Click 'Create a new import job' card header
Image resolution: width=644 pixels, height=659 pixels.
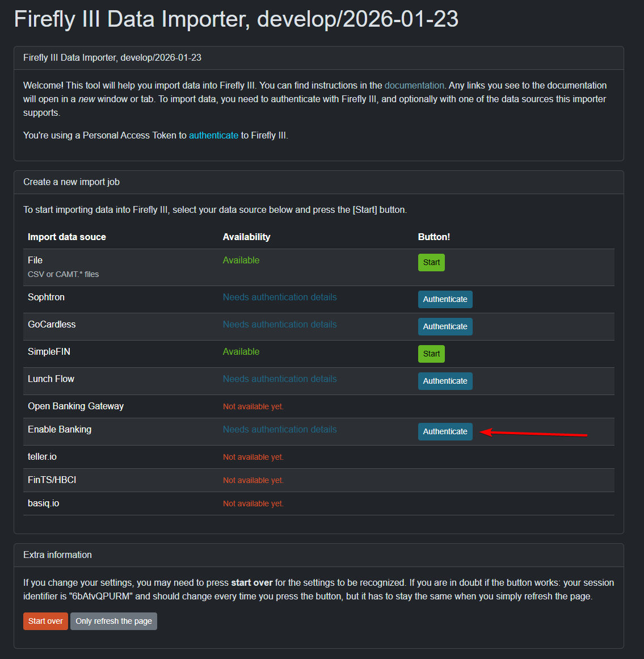(x=319, y=182)
